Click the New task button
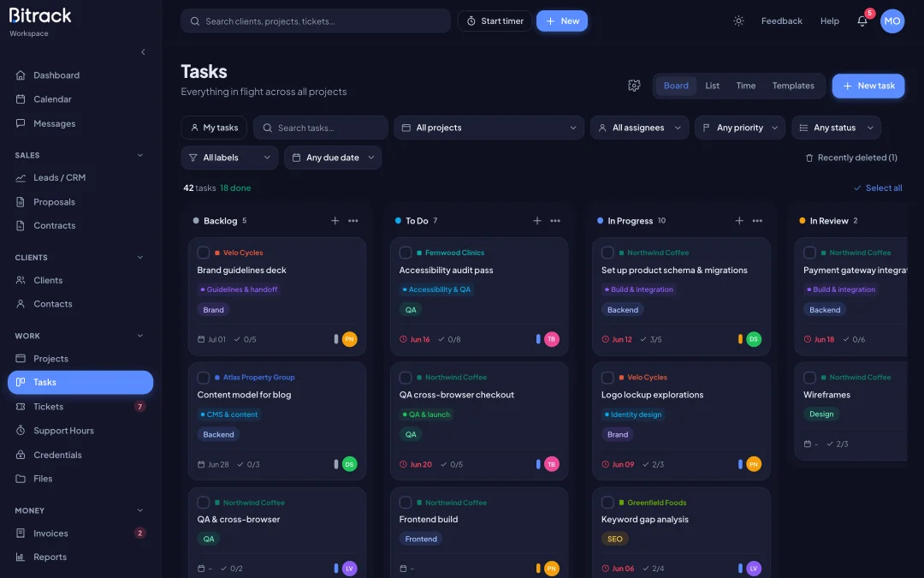The image size is (924, 578). [x=868, y=86]
